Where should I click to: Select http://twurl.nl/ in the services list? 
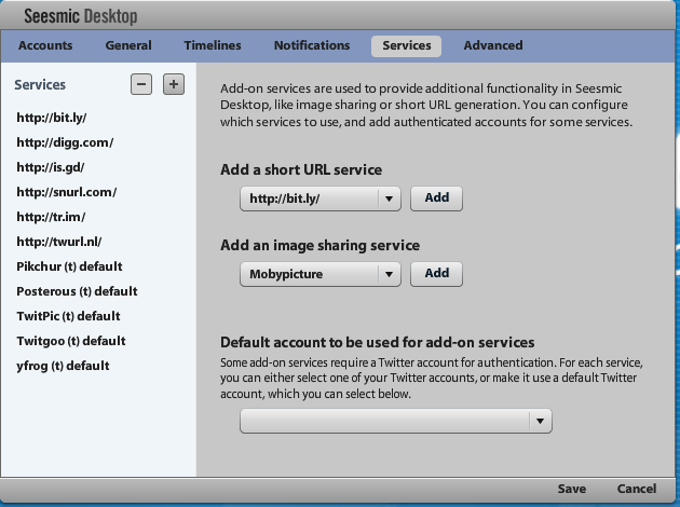[59, 242]
